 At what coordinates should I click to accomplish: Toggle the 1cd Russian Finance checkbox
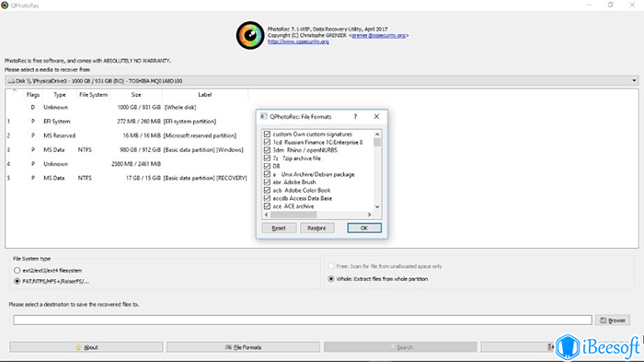point(267,143)
